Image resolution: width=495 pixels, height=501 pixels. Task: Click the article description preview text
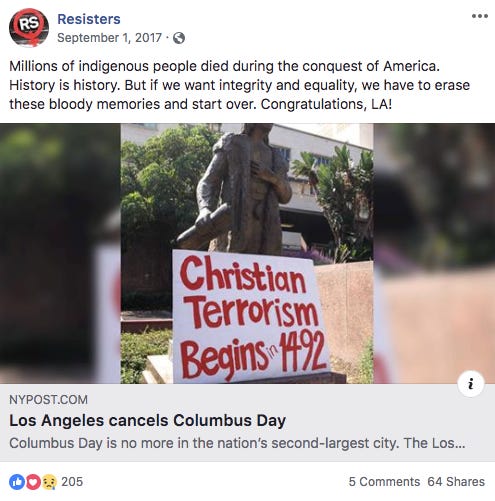[237, 443]
